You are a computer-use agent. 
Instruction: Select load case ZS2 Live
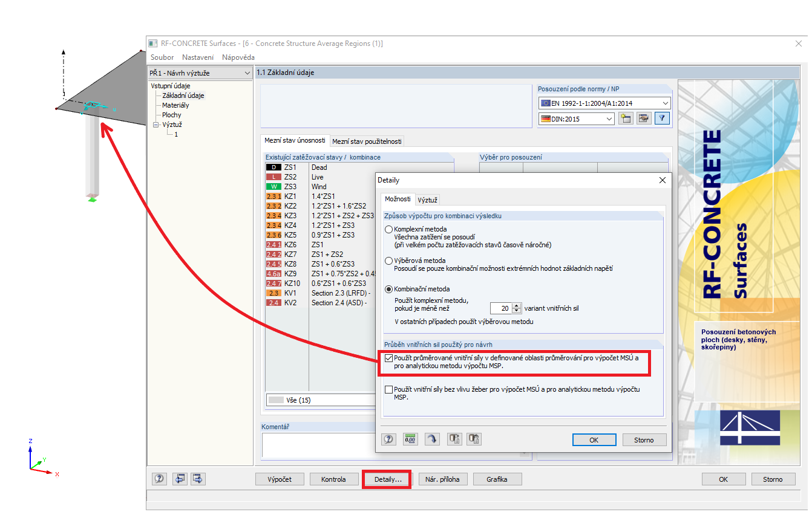coord(321,177)
